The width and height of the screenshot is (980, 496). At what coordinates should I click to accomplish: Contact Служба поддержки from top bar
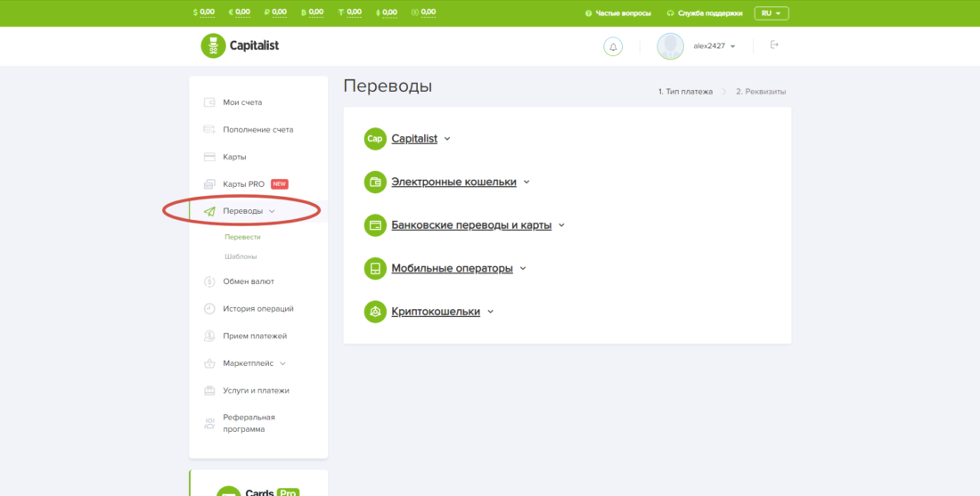[x=704, y=13]
